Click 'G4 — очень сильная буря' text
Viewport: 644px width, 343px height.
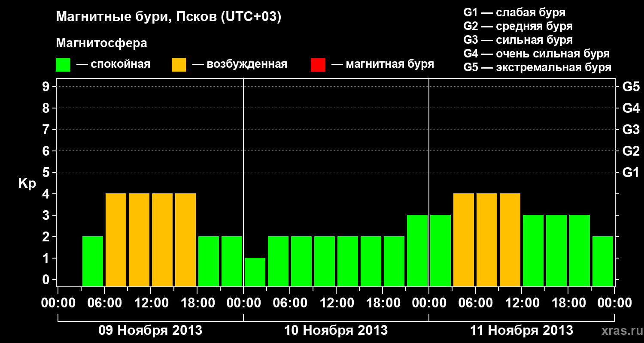point(537,54)
